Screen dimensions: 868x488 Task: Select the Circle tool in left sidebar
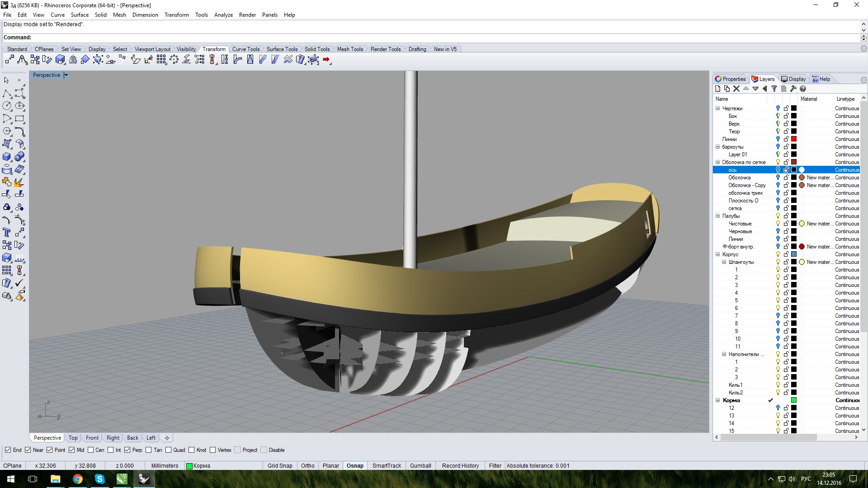7,106
